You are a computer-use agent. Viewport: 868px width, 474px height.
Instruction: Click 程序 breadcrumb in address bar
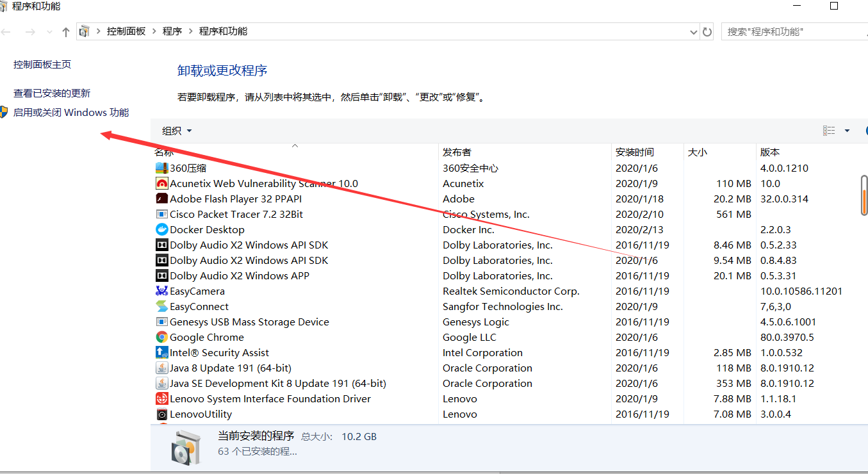pyautogui.click(x=172, y=31)
